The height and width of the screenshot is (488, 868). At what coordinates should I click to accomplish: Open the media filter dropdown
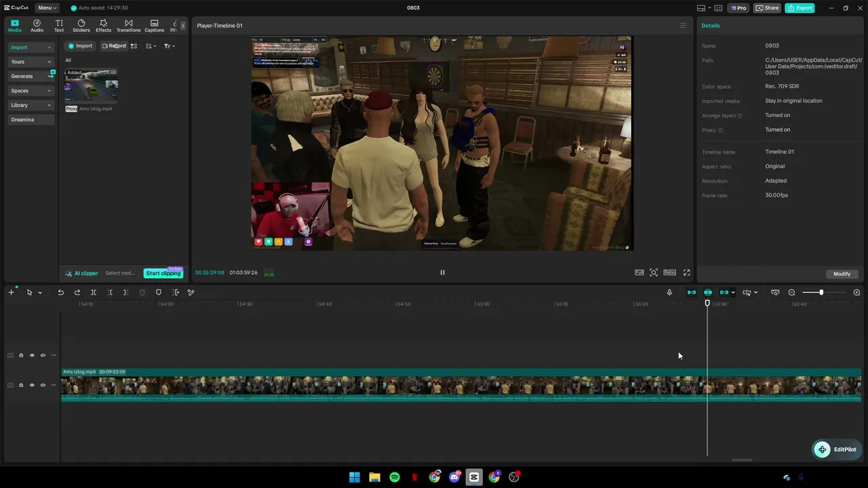click(170, 46)
